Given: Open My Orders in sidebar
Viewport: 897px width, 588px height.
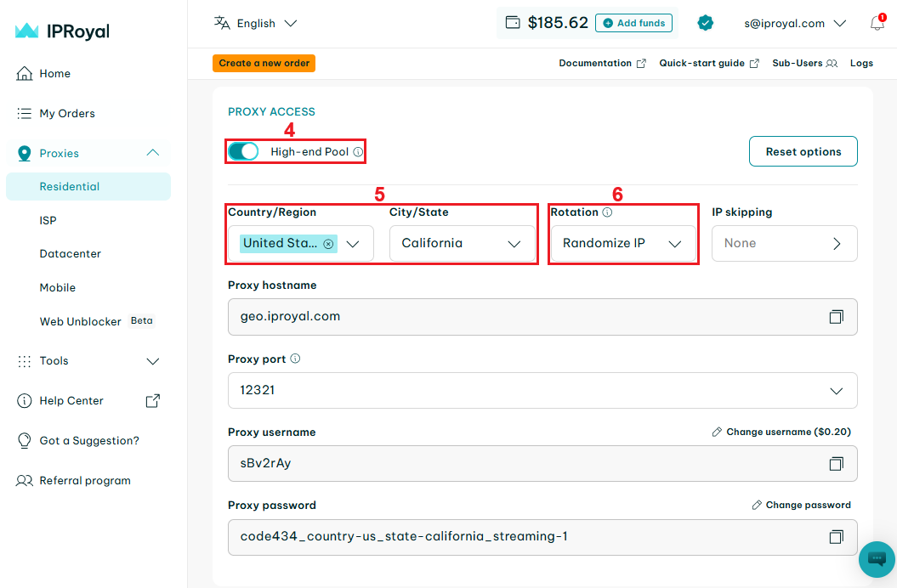Looking at the screenshot, I should (x=66, y=113).
